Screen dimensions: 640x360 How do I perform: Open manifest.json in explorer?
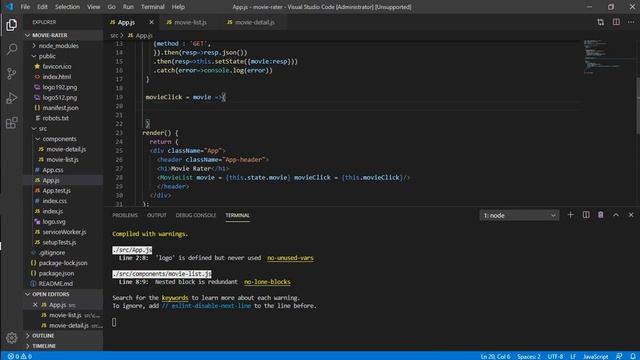click(x=60, y=108)
